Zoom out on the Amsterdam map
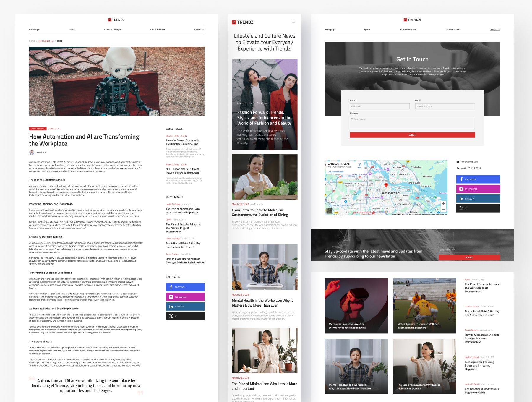Screen dimensions: 532x402 (x=443, y=209)
